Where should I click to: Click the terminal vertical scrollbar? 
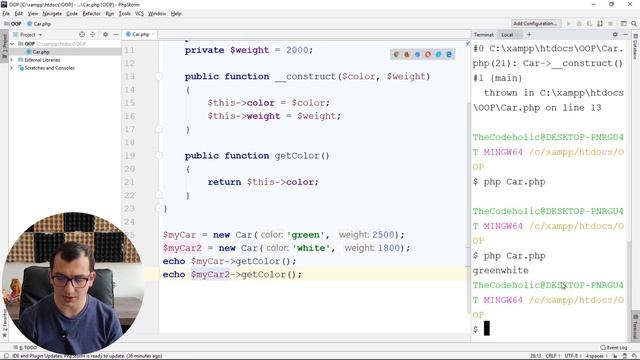pos(629,286)
